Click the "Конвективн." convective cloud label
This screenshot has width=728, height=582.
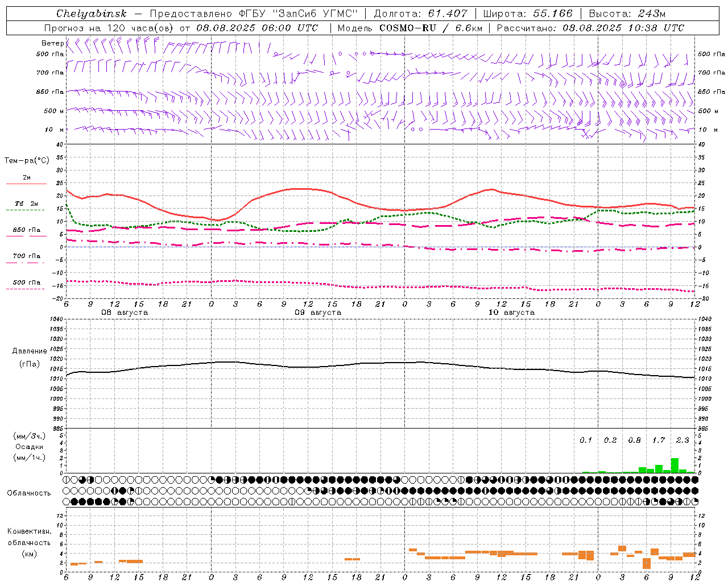coord(29,531)
